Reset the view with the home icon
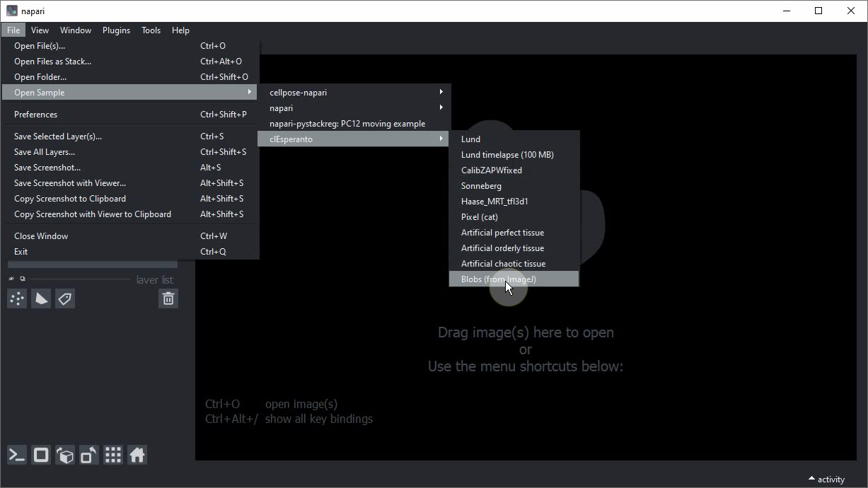 (x=137, y=455)
